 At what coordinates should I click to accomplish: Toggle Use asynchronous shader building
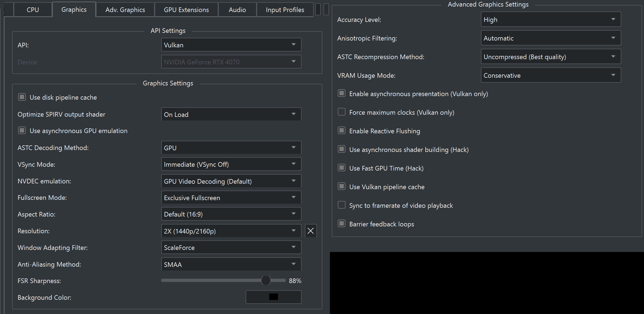(x=342, y=149)
